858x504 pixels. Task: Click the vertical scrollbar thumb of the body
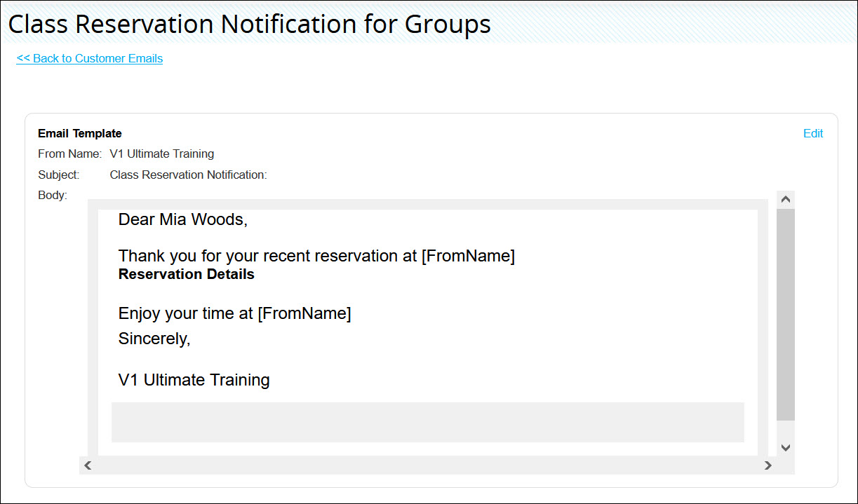786,314
